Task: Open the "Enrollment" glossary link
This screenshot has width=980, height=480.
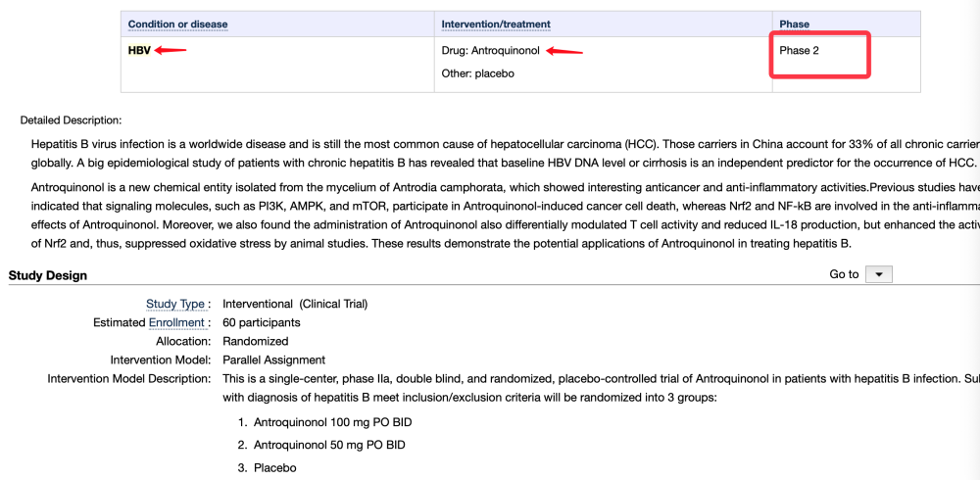Action: tap(176, 322)
